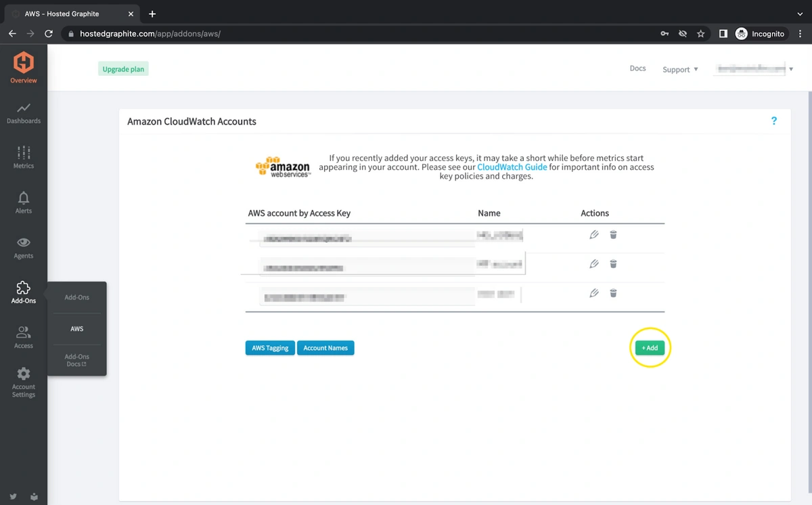The image size is (812, 505).
Task: Bookmark this page with the star
Action: pos(701,33)
